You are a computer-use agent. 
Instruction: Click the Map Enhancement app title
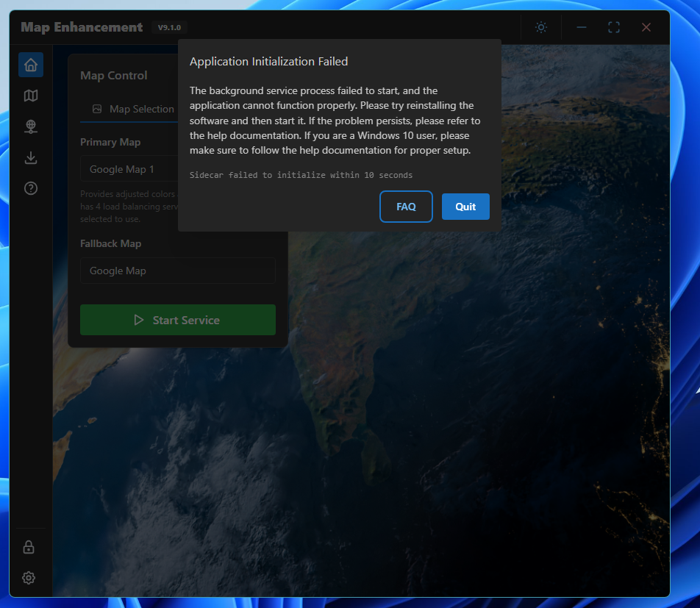point(82,27)
